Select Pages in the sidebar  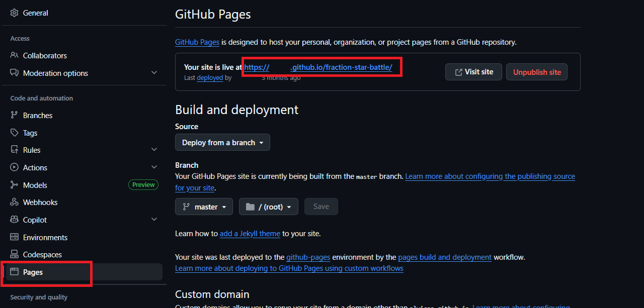point(84,272)
